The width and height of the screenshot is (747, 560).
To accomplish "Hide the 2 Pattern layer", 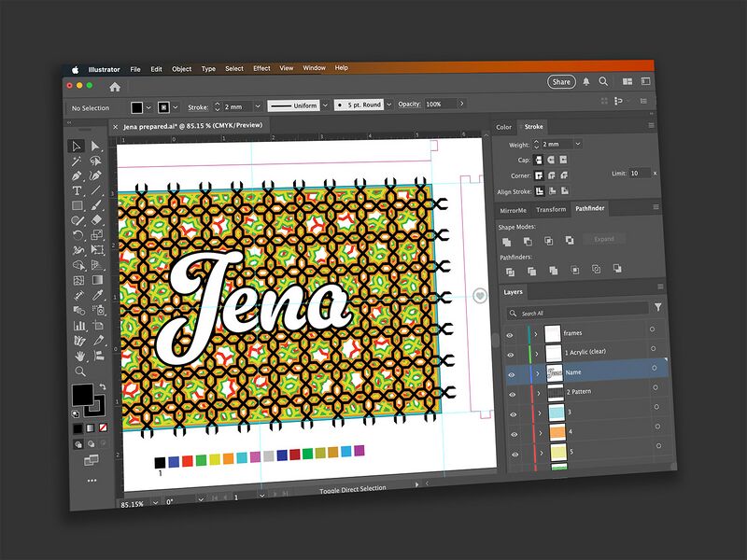I will point(513,395).
